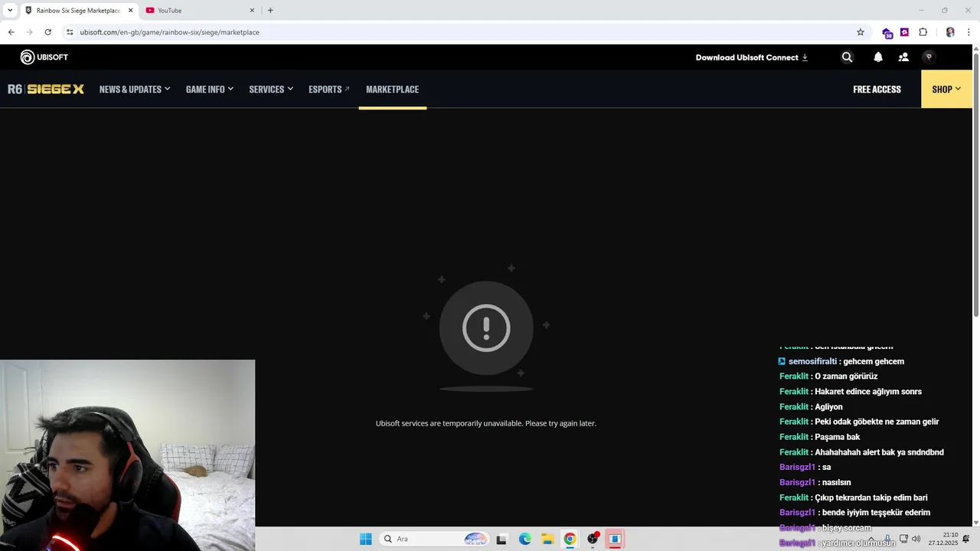
Task: Click chat message 'nasılsın'
Action: (835, 482)
